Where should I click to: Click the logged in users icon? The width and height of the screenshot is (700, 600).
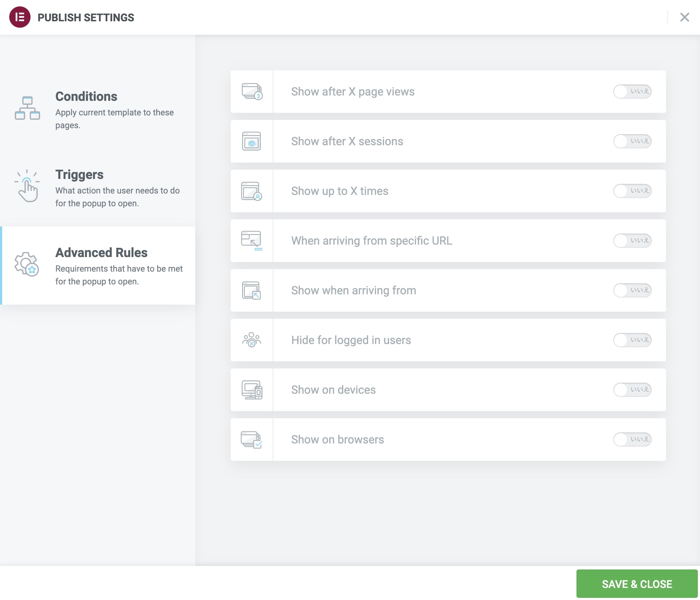click(252, 340)
